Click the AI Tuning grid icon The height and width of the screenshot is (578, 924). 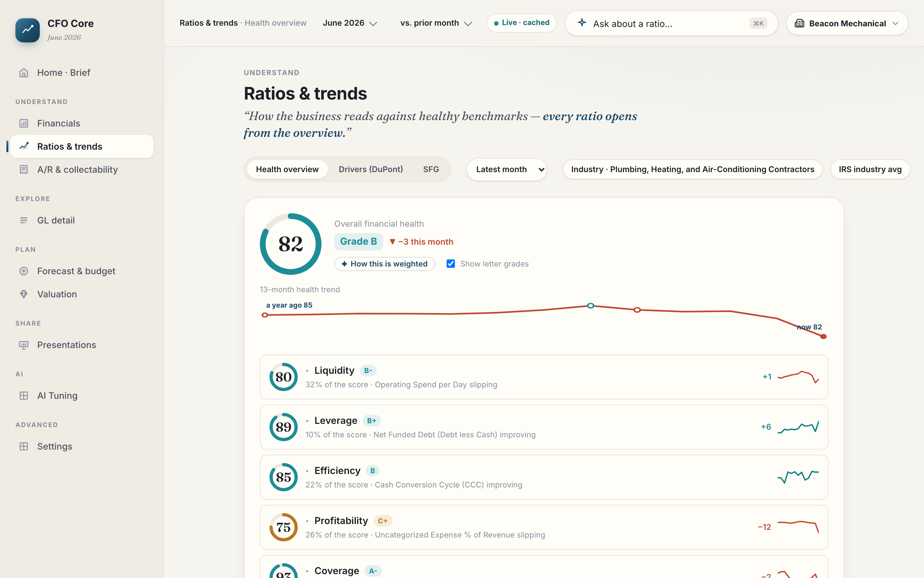(x=24, y=396)
